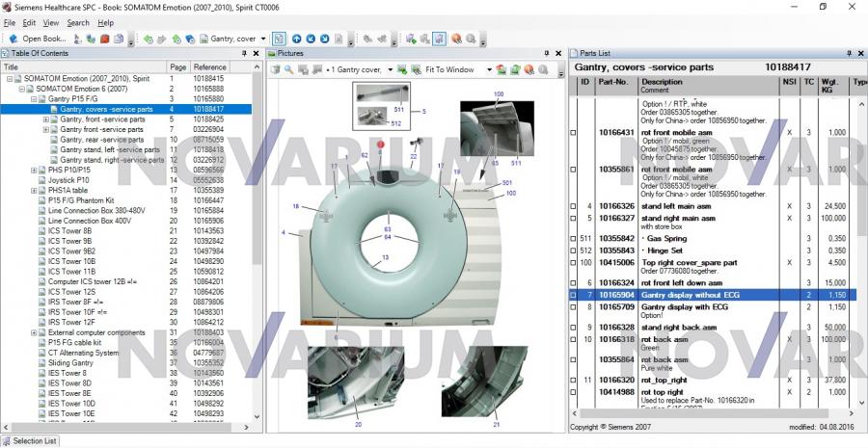Tick checkbox for part 10166326 stand left
This screenshot has width=868, height=448.
point(575,206)
